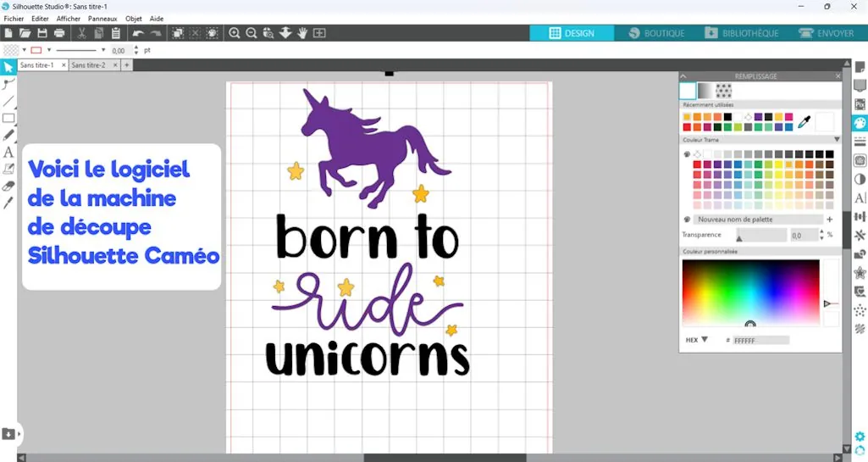Print the design with printer icon

pos(59,33)
